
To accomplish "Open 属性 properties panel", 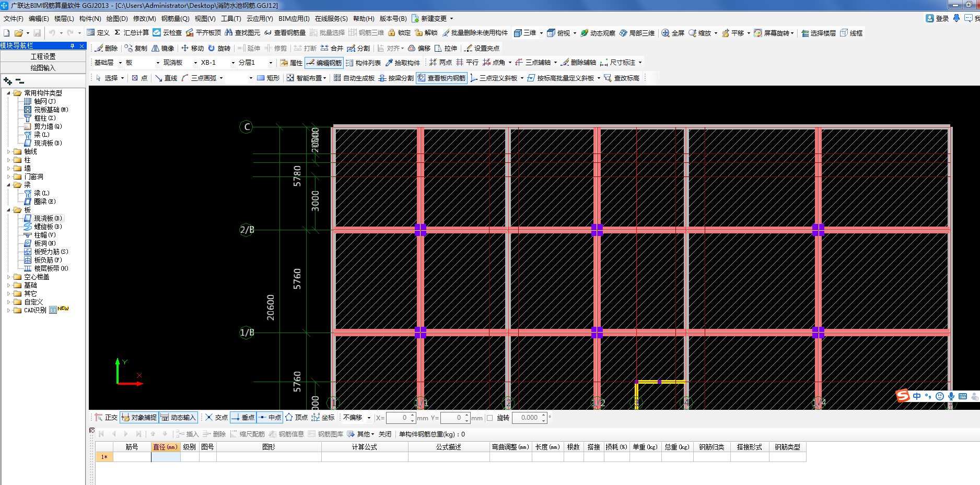I will pyautogui.click(x=291, y=63).
